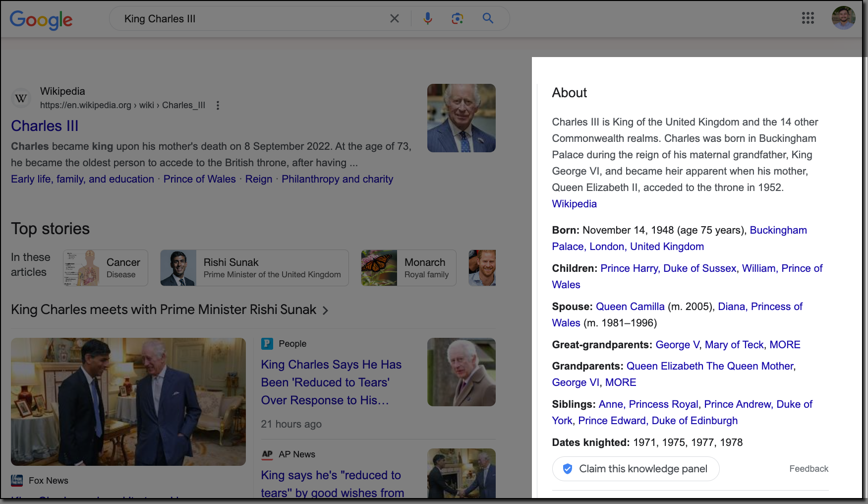The height and width of the screenshot is (504, 868).
Task: Click the Wikipedia W favicon
Action: click(x=21, y=98)
